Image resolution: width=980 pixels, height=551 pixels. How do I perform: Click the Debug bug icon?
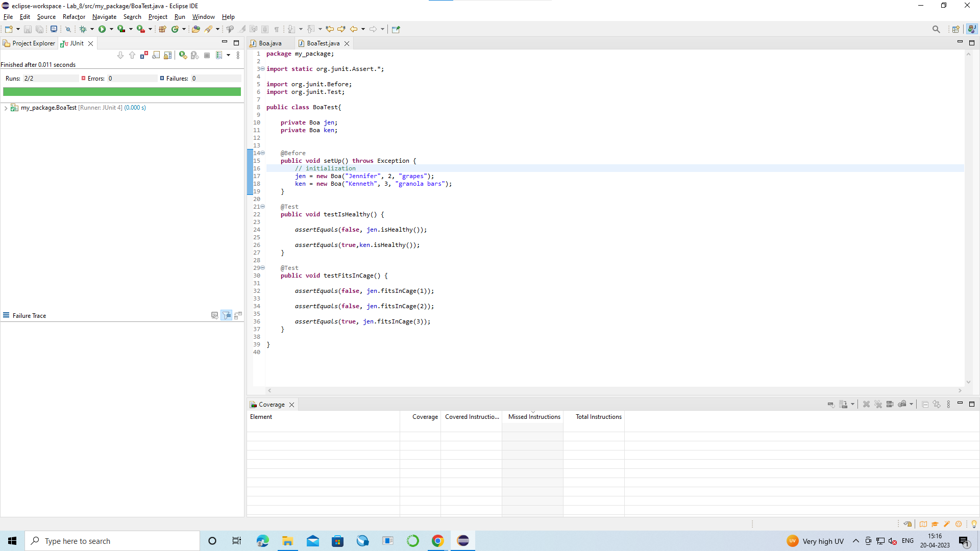coord(83,29)
